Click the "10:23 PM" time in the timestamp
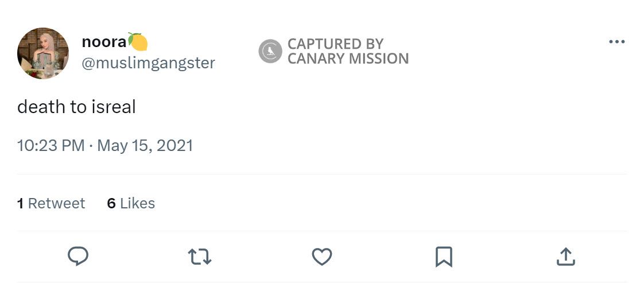 click(x=51, y=145)
